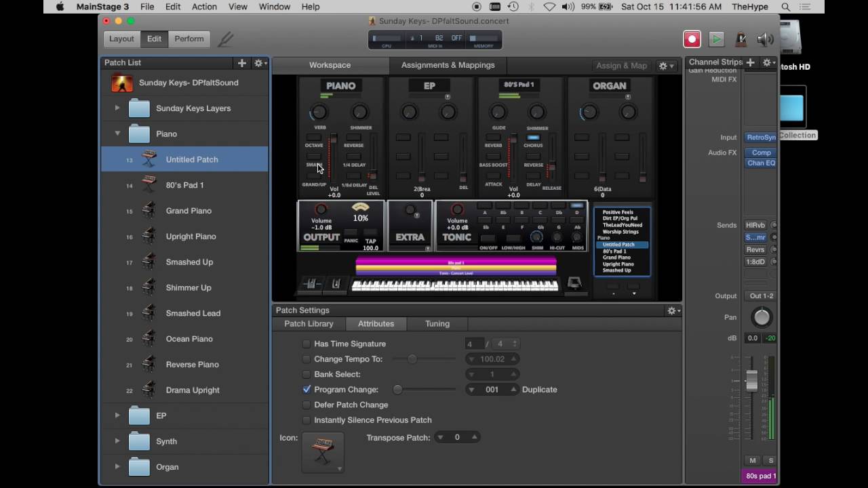Open Spotlight search in menu bar

[x=786, y=7]
